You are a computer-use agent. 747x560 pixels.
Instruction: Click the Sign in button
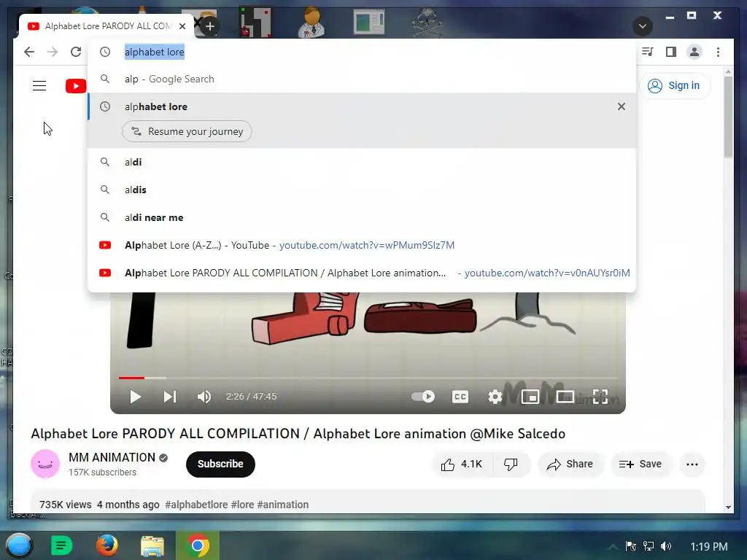click(x=674, y=86)
